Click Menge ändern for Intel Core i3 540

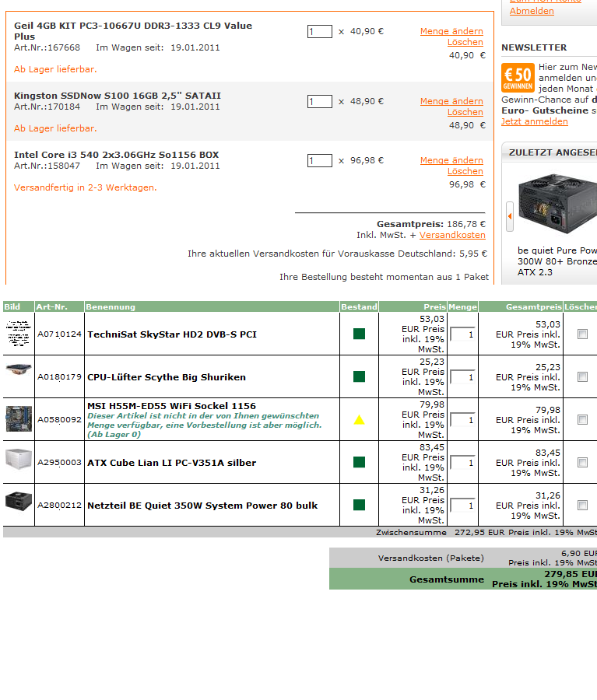[x=451, y=160]
